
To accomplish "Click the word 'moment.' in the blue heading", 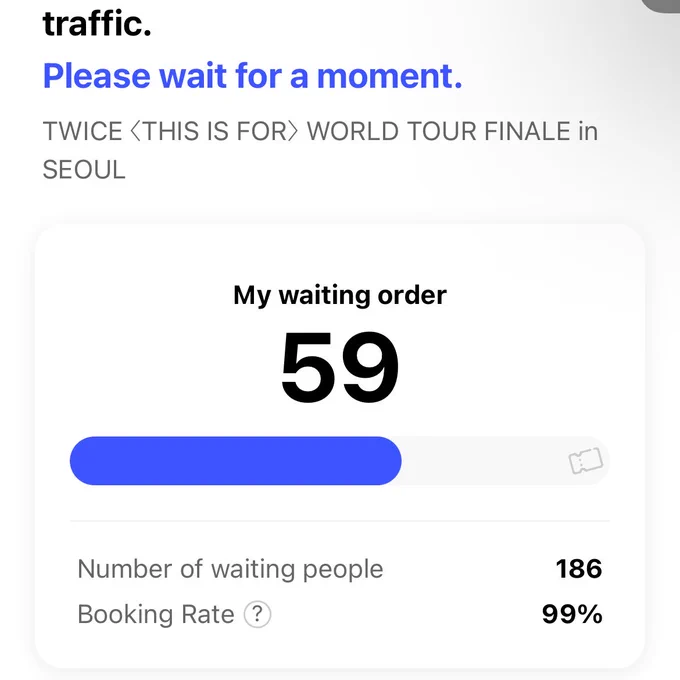I will 389,76.
